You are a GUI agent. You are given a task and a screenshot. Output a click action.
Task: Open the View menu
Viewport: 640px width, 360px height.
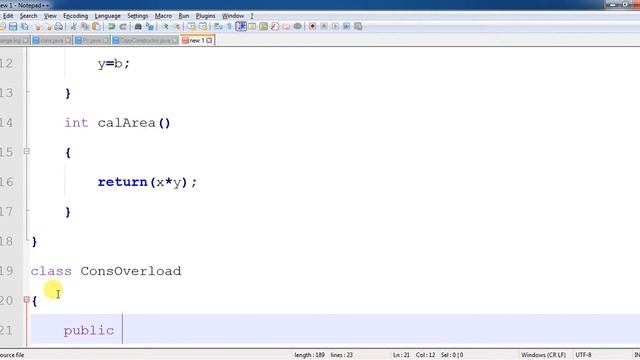pos(50,16)
